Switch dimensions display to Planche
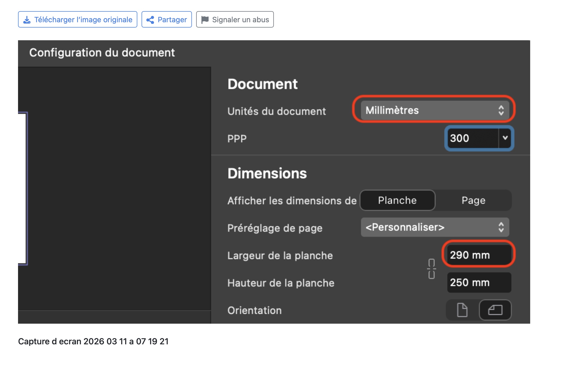The image size is (571, 392). pos(397,201)
